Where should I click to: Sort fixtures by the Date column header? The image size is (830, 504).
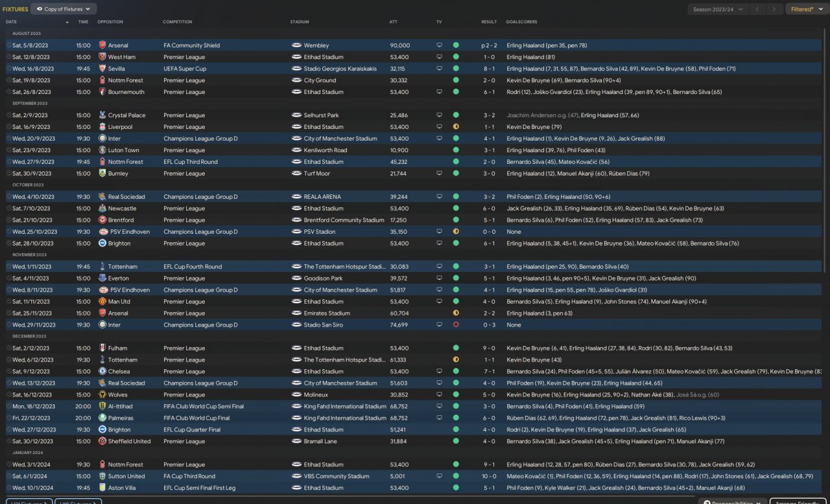coord(12,22)
